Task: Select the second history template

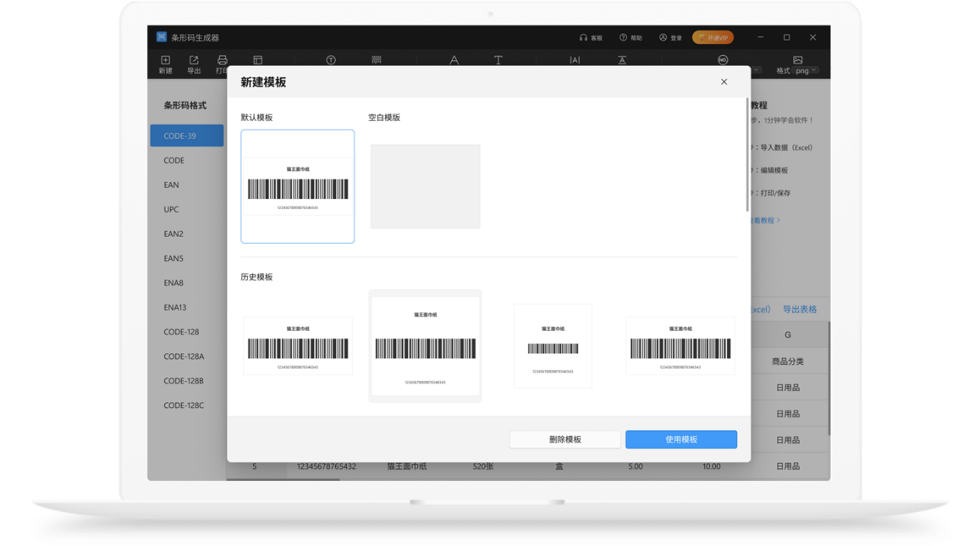Action: (x=425, y=345)
